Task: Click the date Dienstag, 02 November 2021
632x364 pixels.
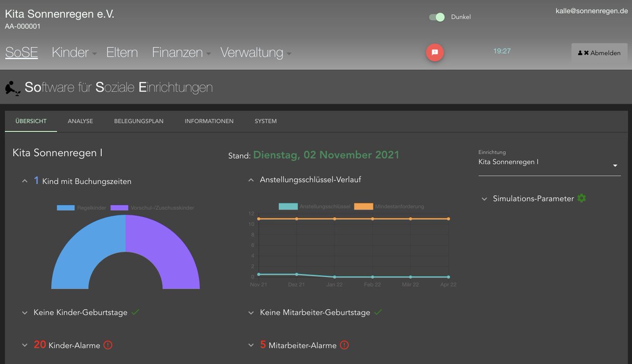Action: (326, 155)
